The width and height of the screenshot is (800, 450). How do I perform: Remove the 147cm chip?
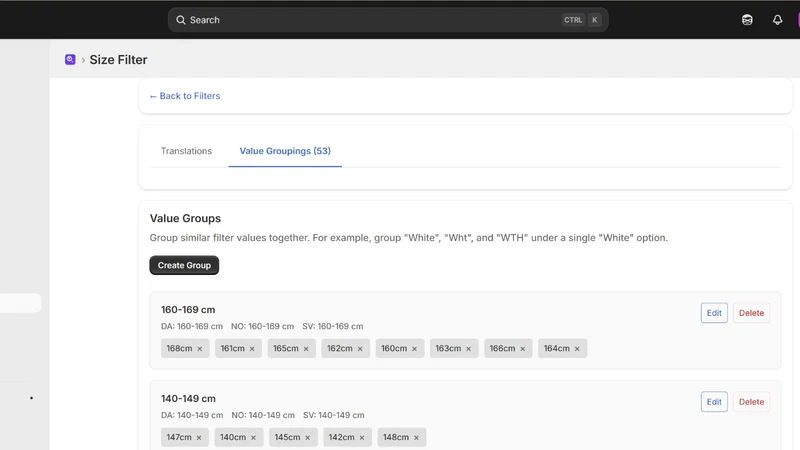(199, 438)
